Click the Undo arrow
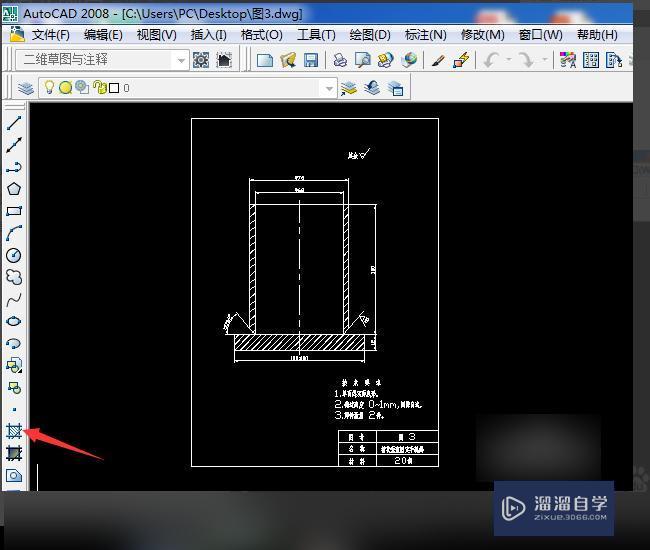The image size is (650, 550). 491,61
